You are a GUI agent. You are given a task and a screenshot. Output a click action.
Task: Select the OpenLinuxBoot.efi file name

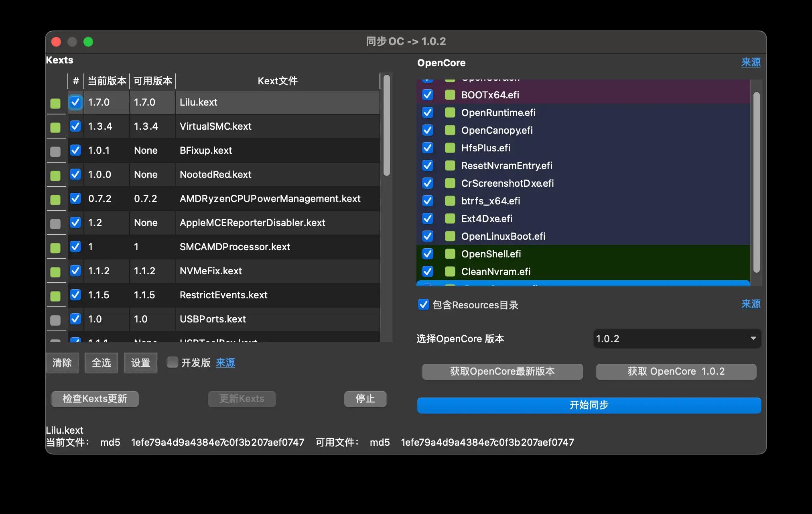point(503,236)
